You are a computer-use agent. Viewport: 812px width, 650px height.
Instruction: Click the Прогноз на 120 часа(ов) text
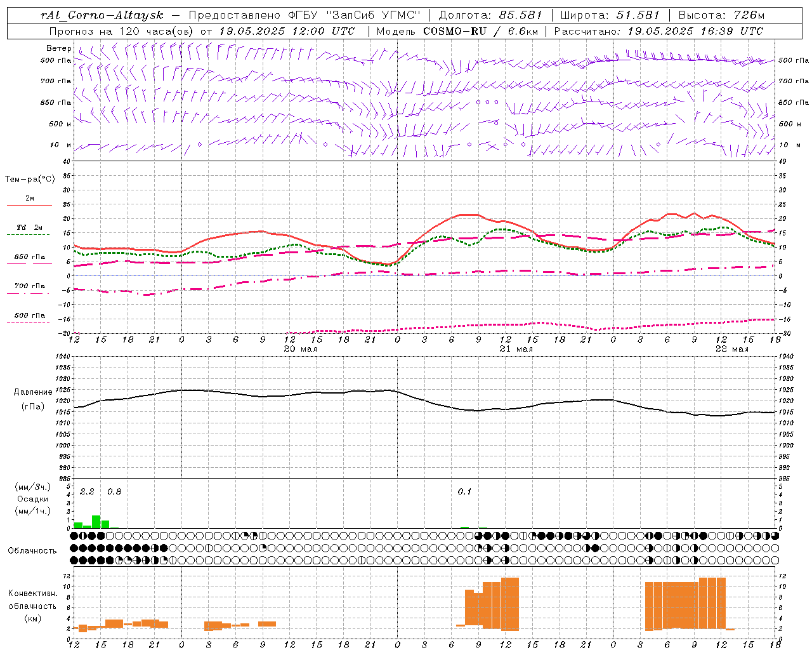pos(122,31)
